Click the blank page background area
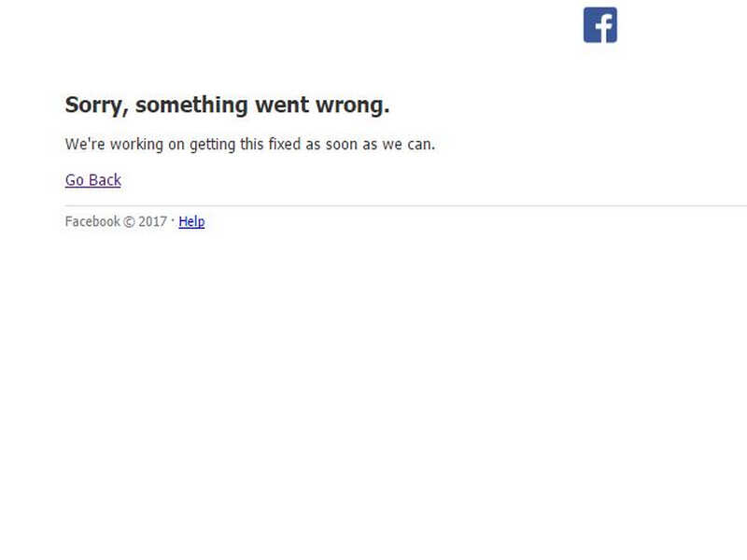Image resolution: width=747 pixels, height=560 pixels. tap(373, 392)
